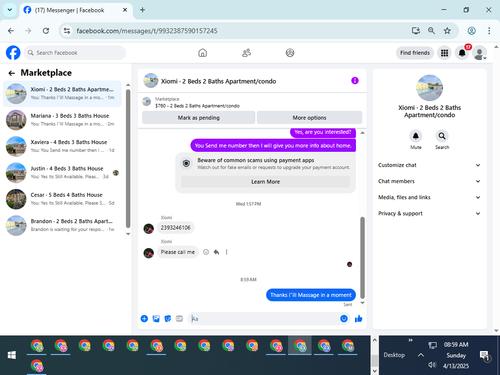Expand Privacy & support section
The width and height of the screenshot is (500, 375).
(x=429, y=213)
